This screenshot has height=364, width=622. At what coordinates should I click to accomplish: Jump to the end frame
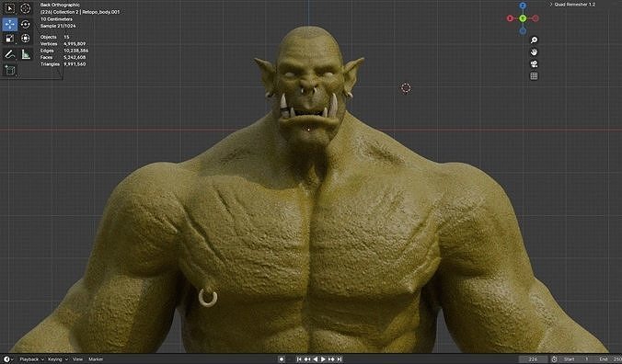340,359
